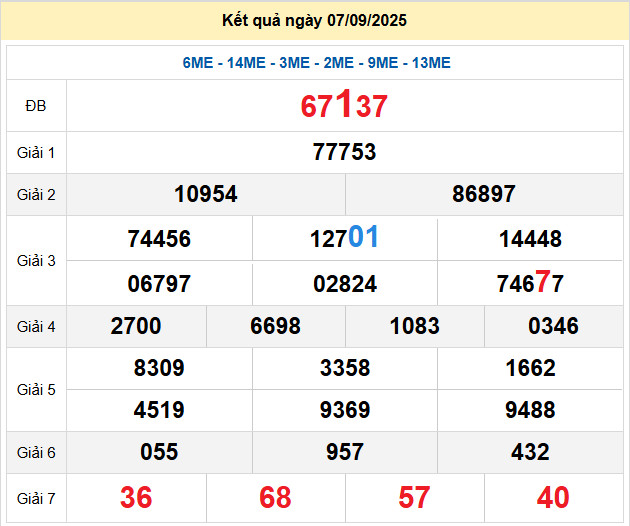630x526 pixels.
Task: Select the code line '6ME - 14ME - 3ME - 2ME - 9ME - 13ME'
Action: 317,63
